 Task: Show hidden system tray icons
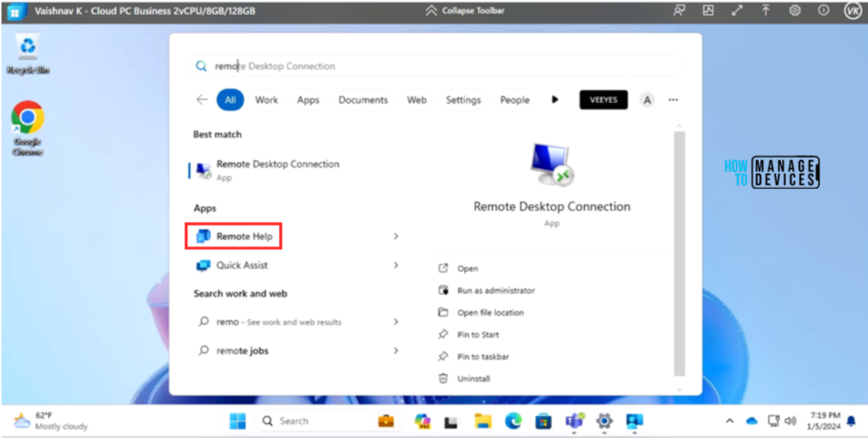coord(730,421)
